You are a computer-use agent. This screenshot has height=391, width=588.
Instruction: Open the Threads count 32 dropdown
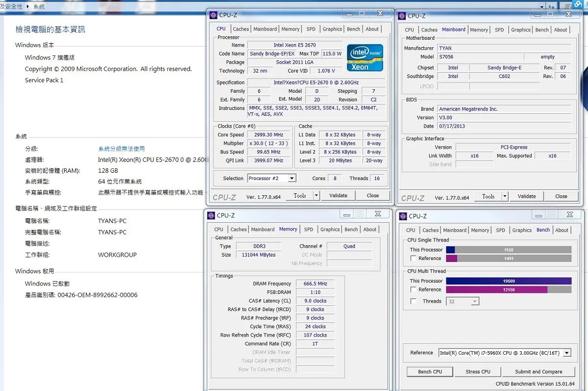coord(463,301)
